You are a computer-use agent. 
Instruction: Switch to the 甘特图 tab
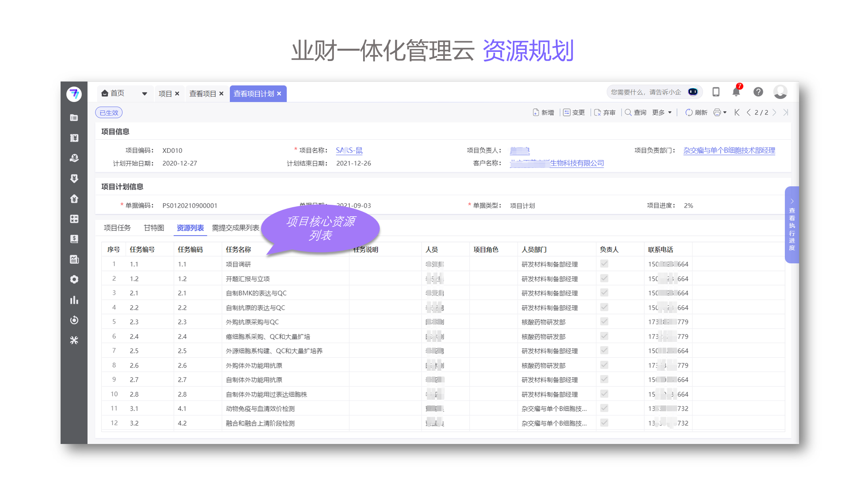154,228
